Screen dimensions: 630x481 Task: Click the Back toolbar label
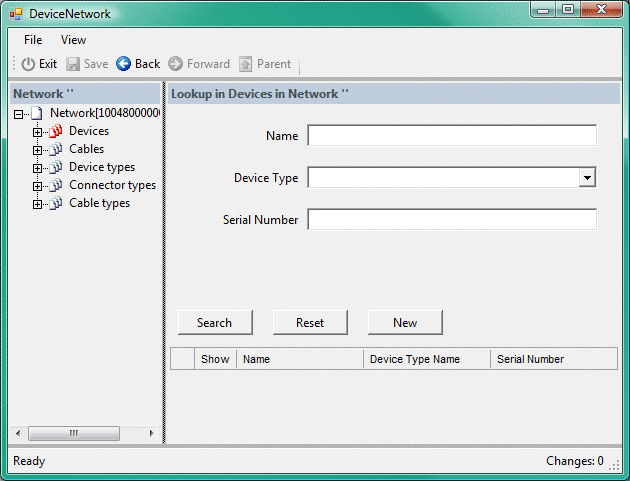click(147, 64)
